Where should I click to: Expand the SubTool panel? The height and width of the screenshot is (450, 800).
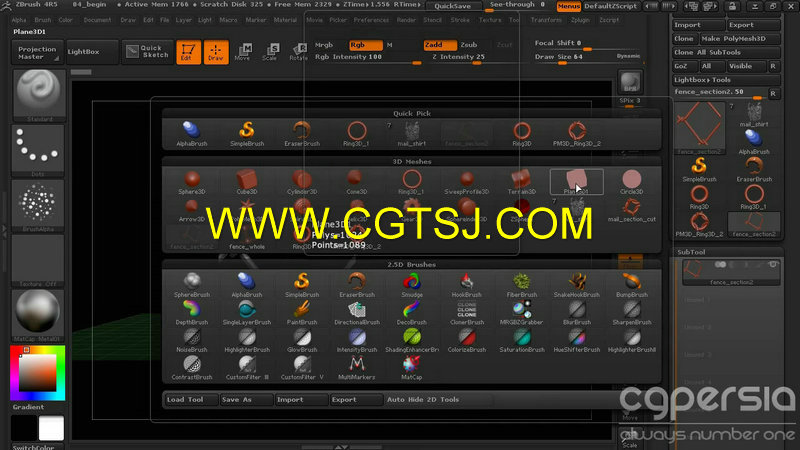(x=691, y=252)
